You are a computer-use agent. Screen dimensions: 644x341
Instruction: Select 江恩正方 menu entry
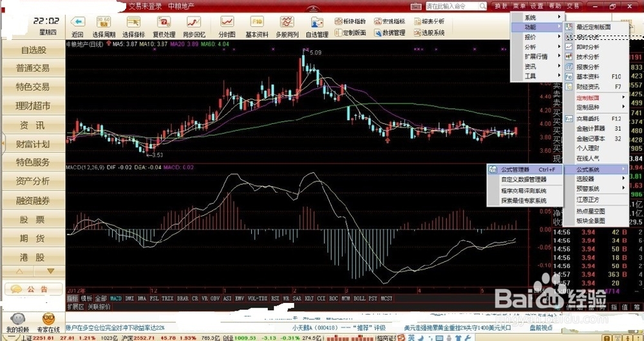(x=596, y=199)
